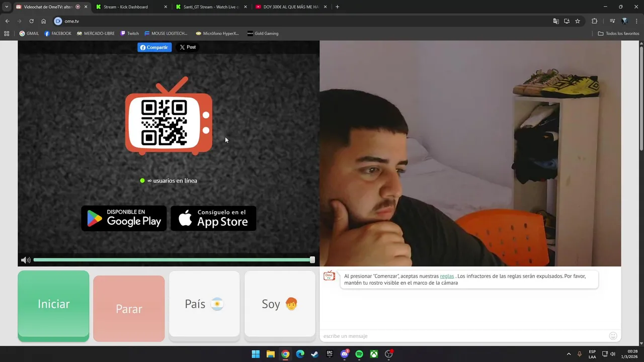Click the local webcam video preview

[x=470, y=153]
